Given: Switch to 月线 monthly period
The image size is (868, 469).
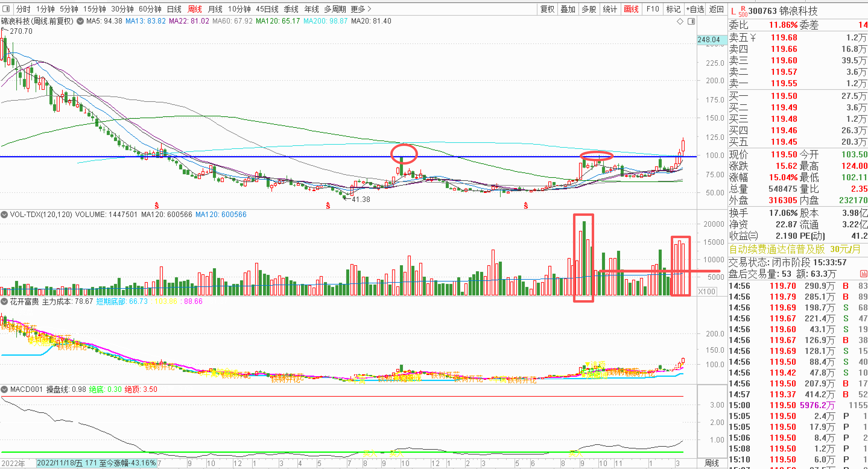Looking at the screenshot, I should tap(215, 9).
